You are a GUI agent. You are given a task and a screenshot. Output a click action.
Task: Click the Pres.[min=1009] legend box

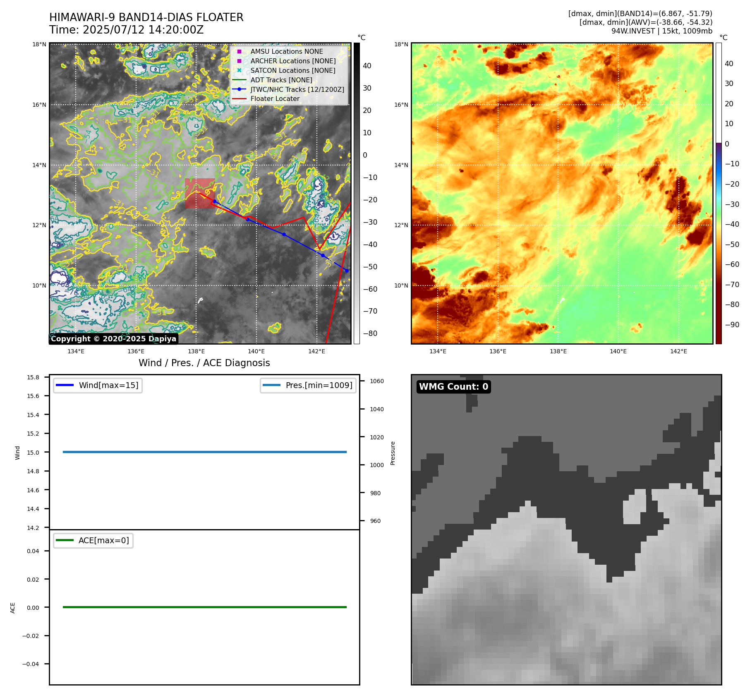[308, 385]
